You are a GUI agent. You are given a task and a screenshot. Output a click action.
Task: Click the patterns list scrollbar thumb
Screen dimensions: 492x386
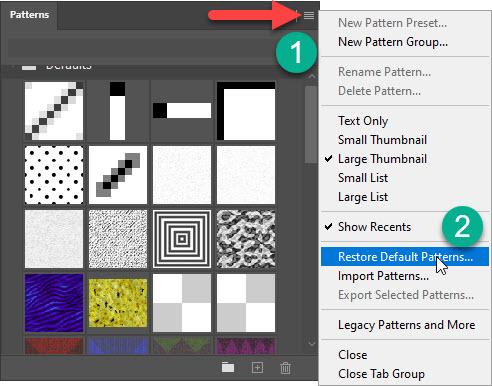click(311, 125)
